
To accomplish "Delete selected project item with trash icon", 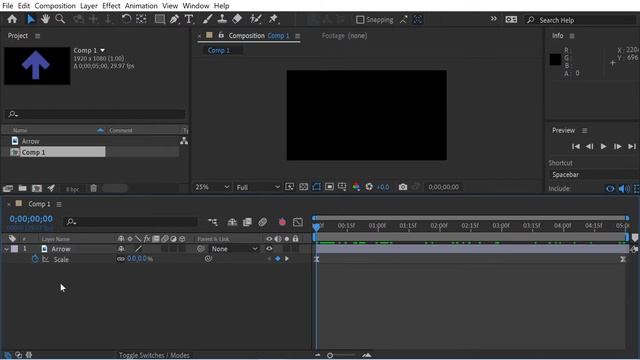I will (93, 188).
